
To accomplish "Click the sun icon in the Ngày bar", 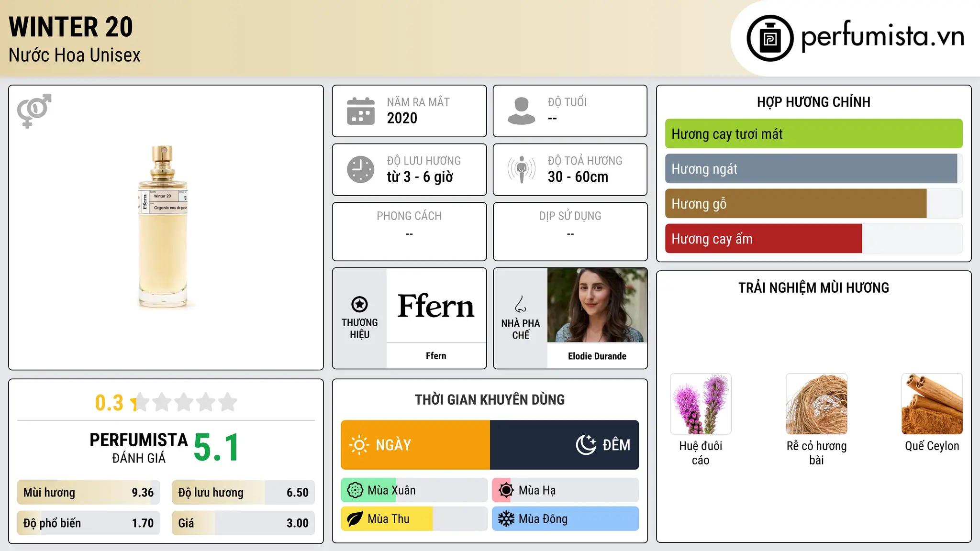I will (359, 445).
